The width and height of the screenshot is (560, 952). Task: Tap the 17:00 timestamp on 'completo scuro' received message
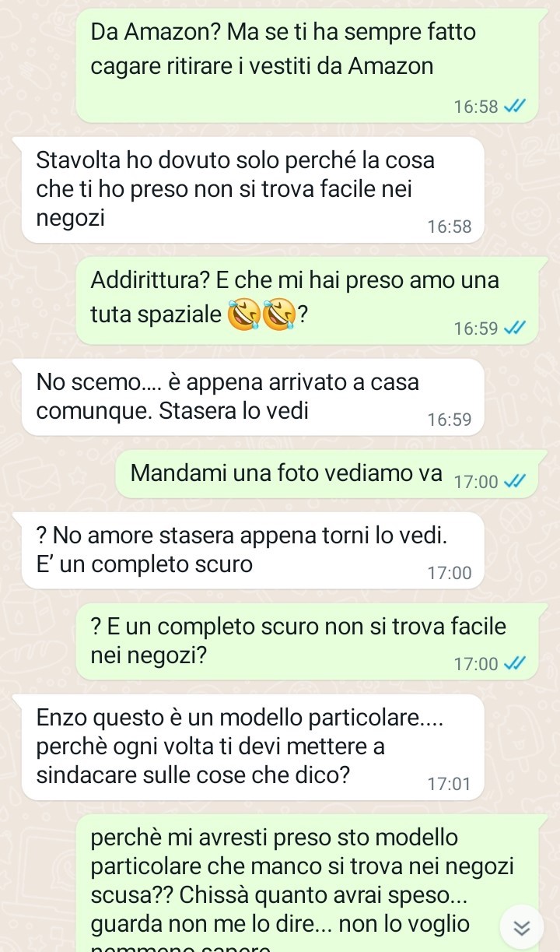pos(450,573)
